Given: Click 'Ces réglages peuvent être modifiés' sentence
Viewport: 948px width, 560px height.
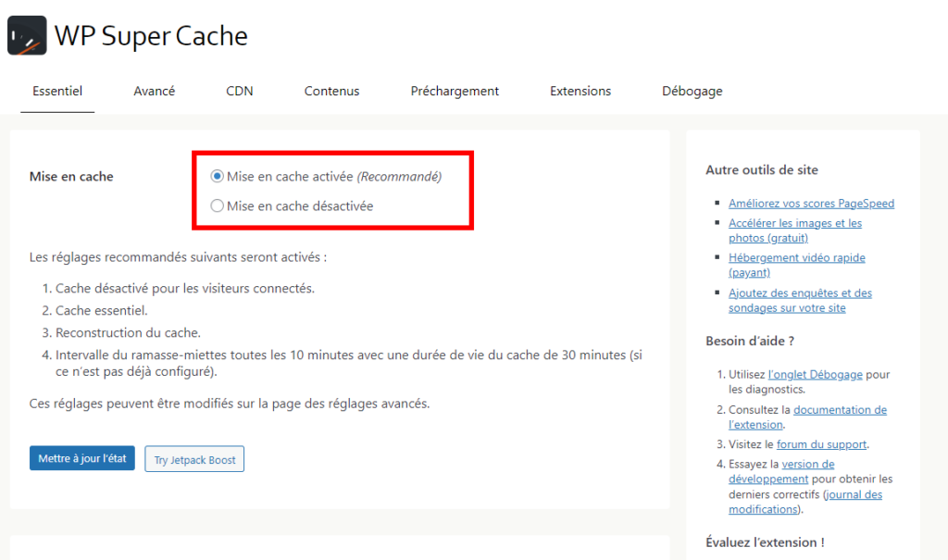Looking at the screenshot, I should (x=230, y=404).
